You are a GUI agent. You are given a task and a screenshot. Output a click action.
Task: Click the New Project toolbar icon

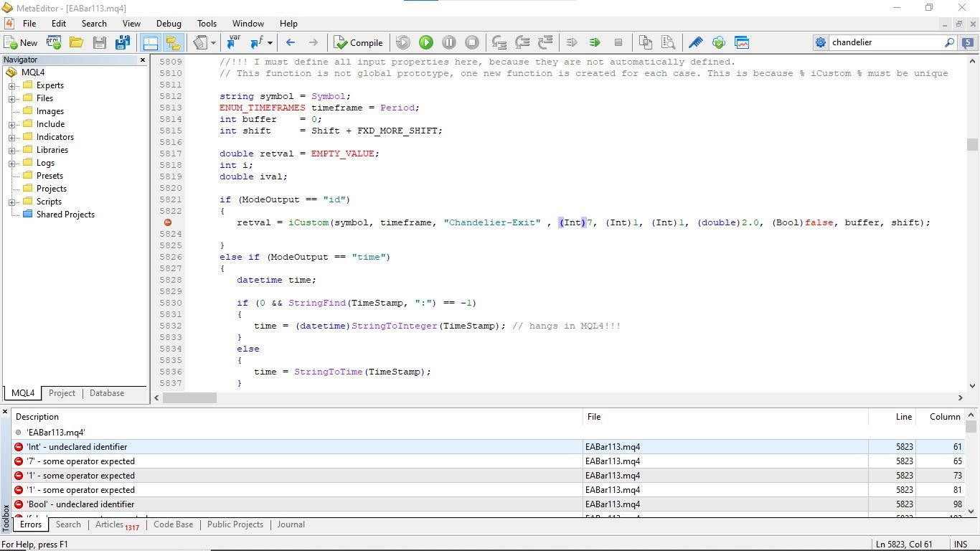pyautogui.click(x=54, y=42)
